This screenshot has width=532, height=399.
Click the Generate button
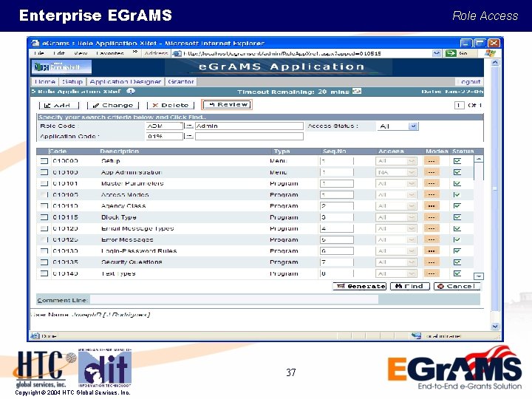[x=360, y=286]
